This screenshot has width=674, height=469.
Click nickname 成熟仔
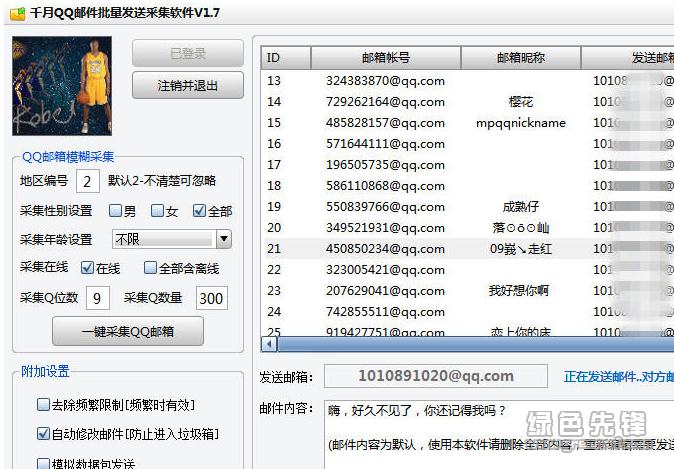click(x=521, y=207)
